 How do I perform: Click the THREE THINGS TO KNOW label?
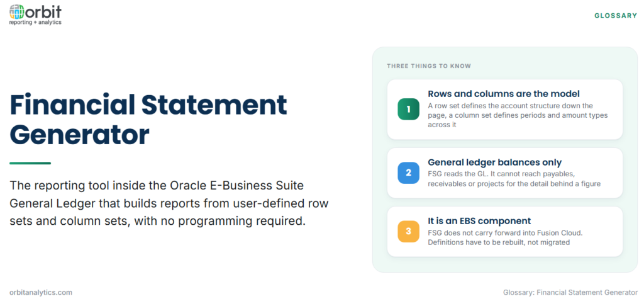click(429, 65)
